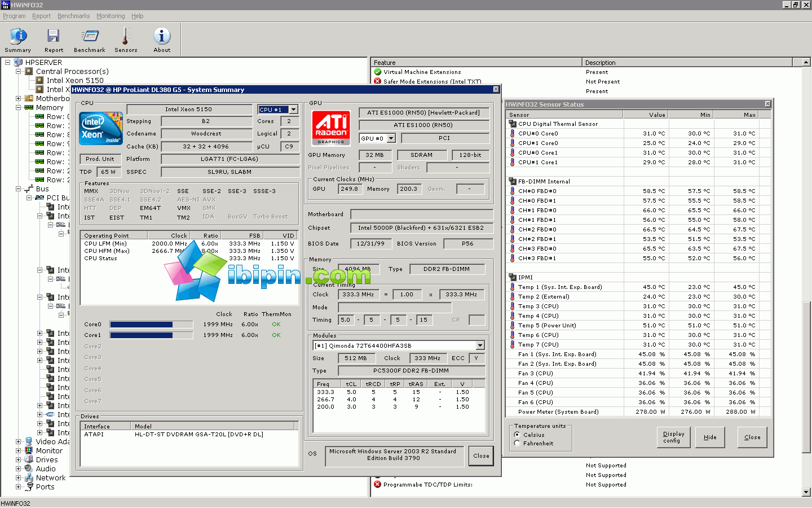Viewport: 812px width, 508px height.
Task: Select the Drives tree item
Action: (x=47, y=459)
